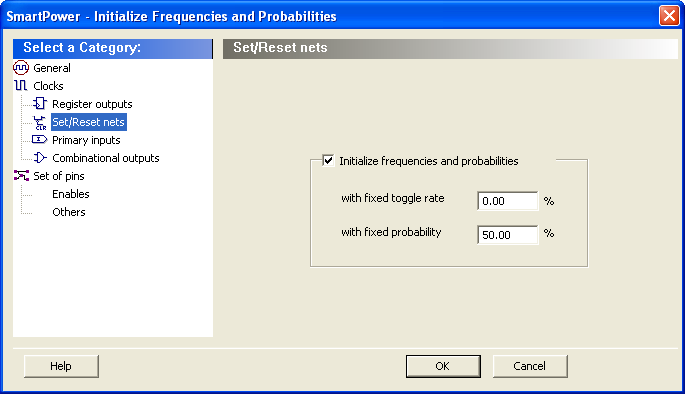Select the Enables category

click(71, 194)
